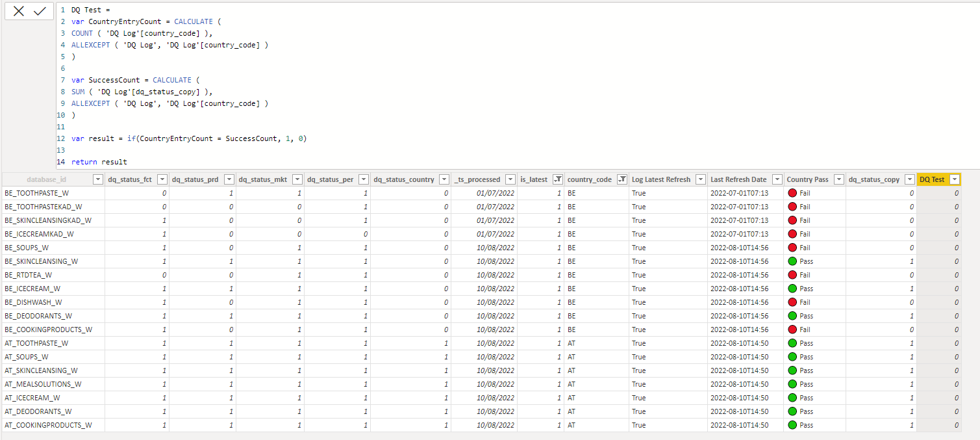
Task: Select AT_DEODORANTS_W cell
Action: pyautogui.click(x=53, y=411)
